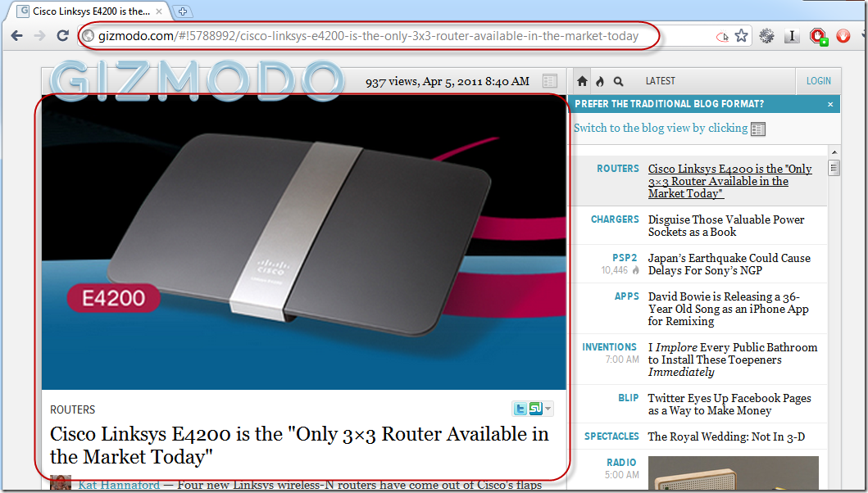Click the ROUTERS label above the headline
Screen dimensions: 868x493
[72, 409]
